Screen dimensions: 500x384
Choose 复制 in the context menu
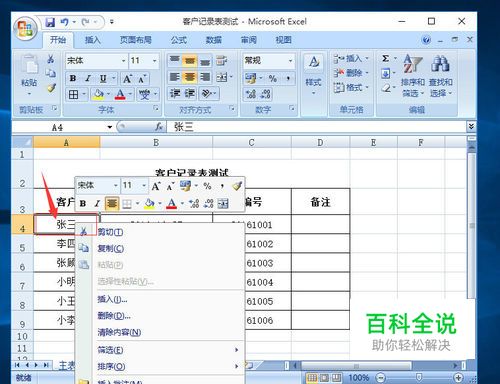(x=160, y=248)
